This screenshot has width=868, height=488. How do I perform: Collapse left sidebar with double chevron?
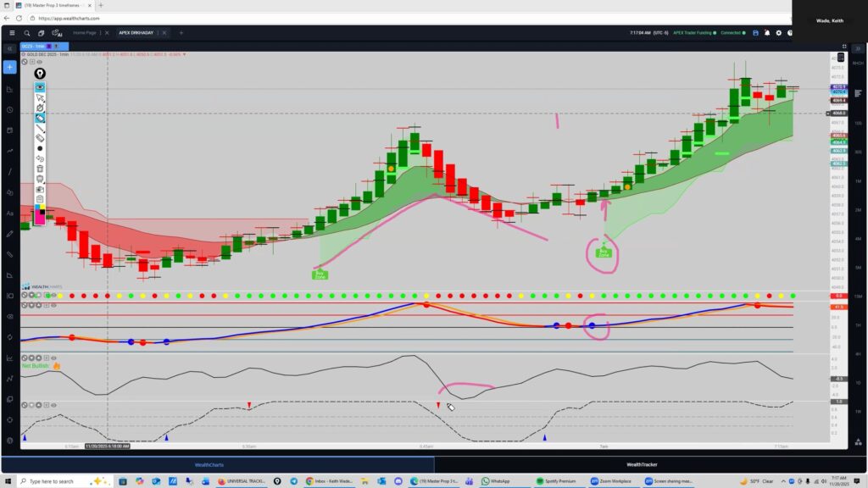click(x=10, y=49)
